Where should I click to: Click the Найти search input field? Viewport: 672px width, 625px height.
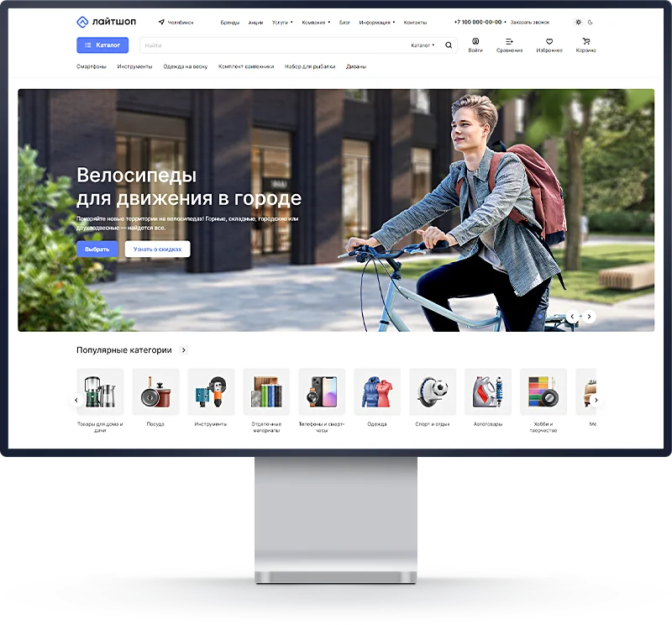tap(269, 45)
